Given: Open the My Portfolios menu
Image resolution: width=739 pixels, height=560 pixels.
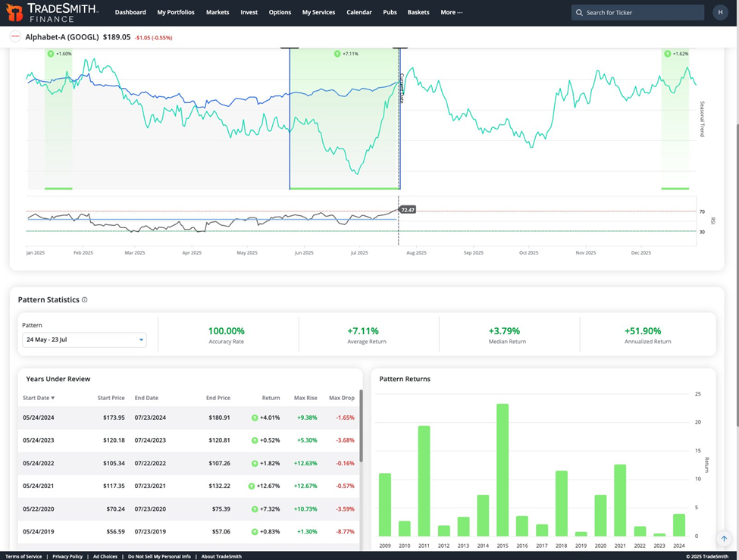Looking at the screenshot, I should coord(175,12).
